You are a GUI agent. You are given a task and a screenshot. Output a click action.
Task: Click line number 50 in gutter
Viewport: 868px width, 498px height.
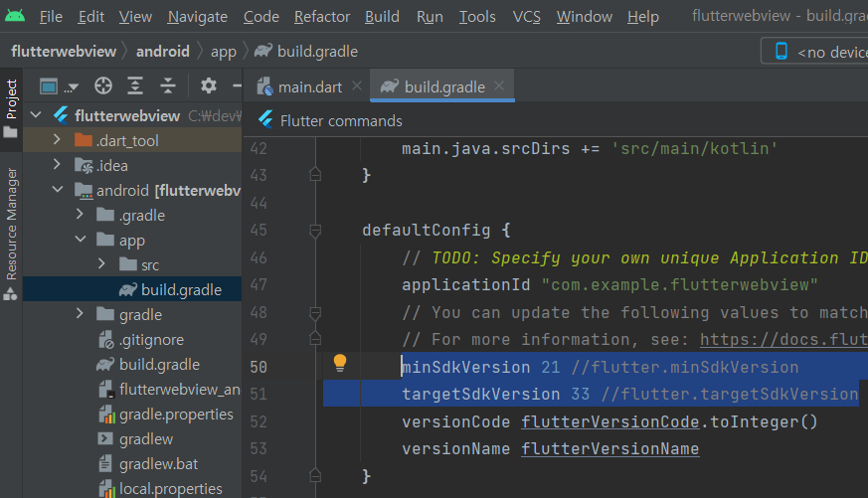259,367
